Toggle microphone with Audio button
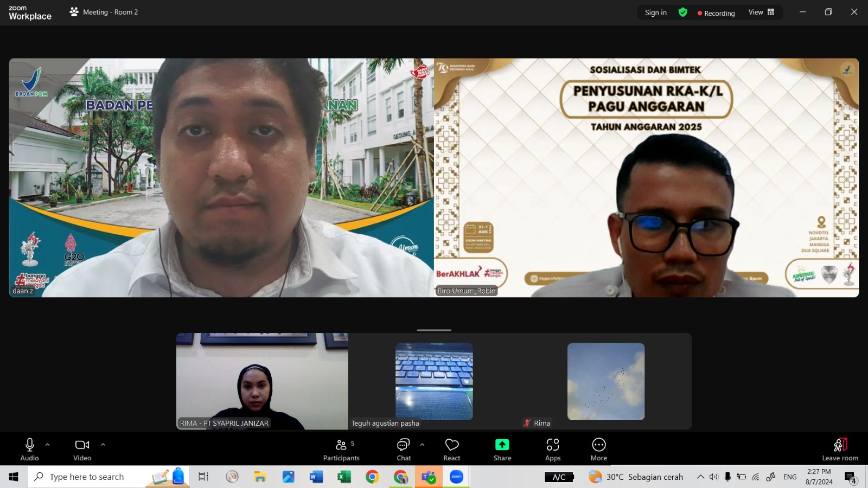 coord(30,450)
